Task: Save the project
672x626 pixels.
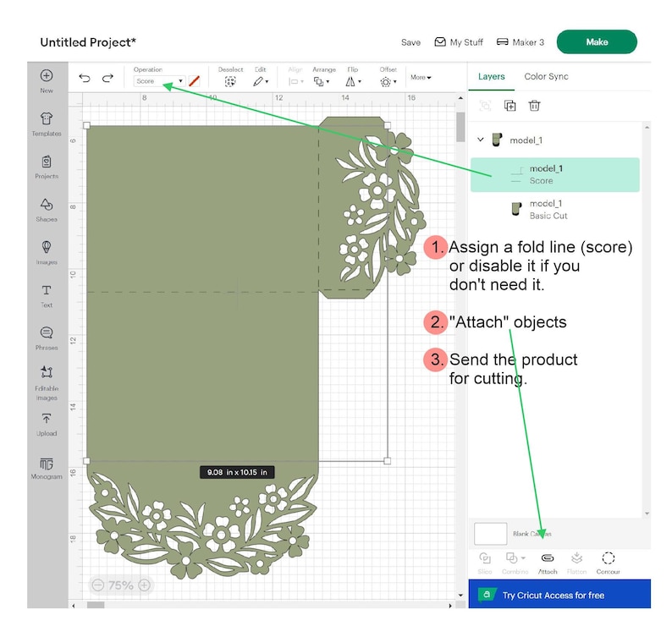Action: coord(410,42)
